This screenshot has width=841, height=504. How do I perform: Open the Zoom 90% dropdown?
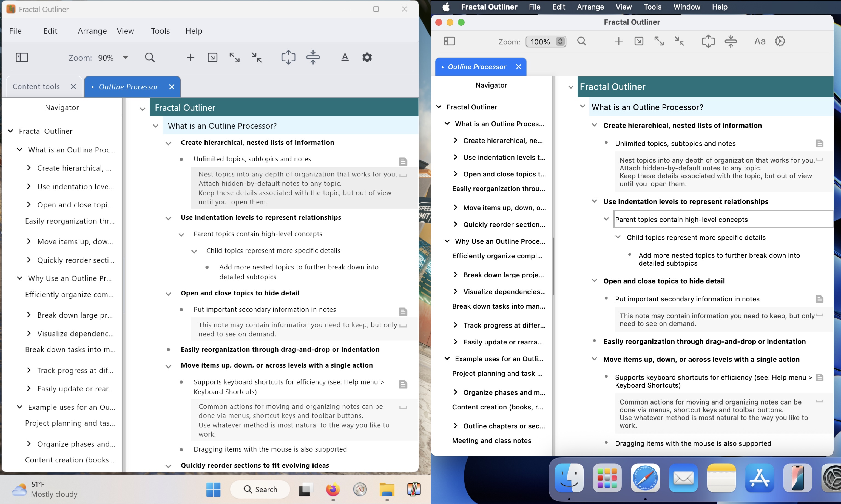click(125, 58)
